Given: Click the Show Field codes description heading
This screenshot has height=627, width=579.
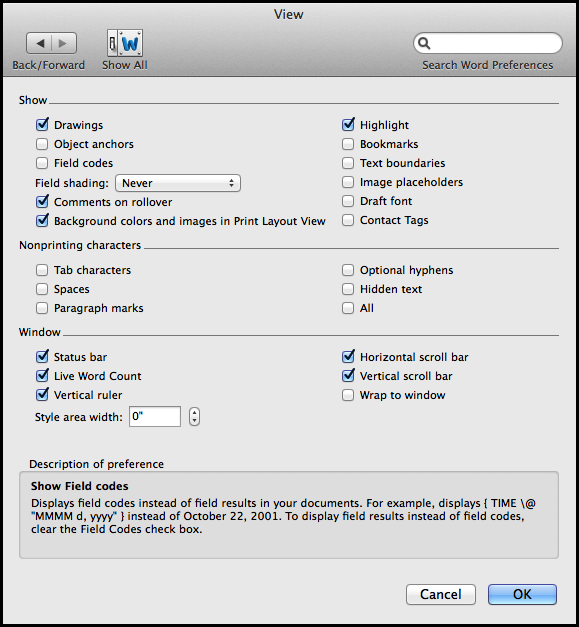Looking at the screenshot, I should click(80, 486).
